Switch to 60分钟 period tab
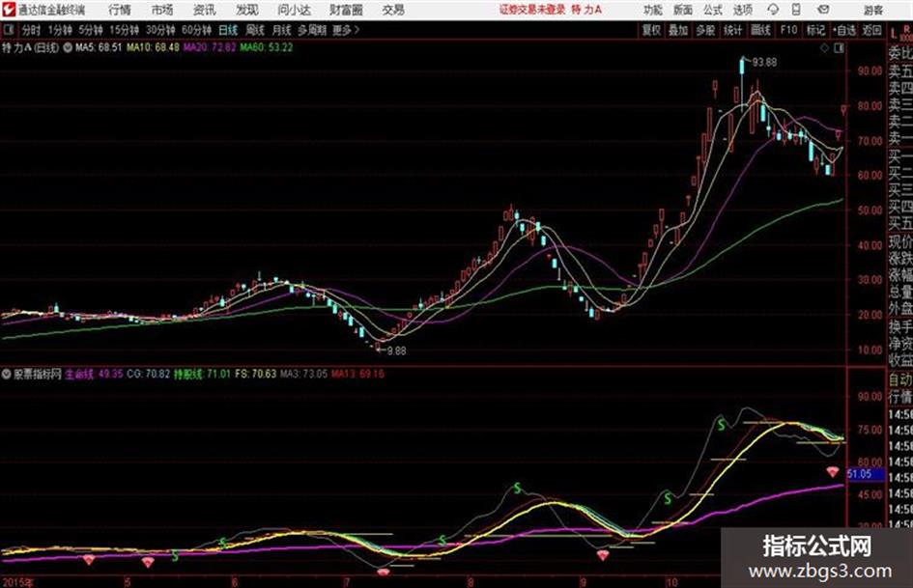The height and width of the screenshot is (588, 913). pos(197,30)
